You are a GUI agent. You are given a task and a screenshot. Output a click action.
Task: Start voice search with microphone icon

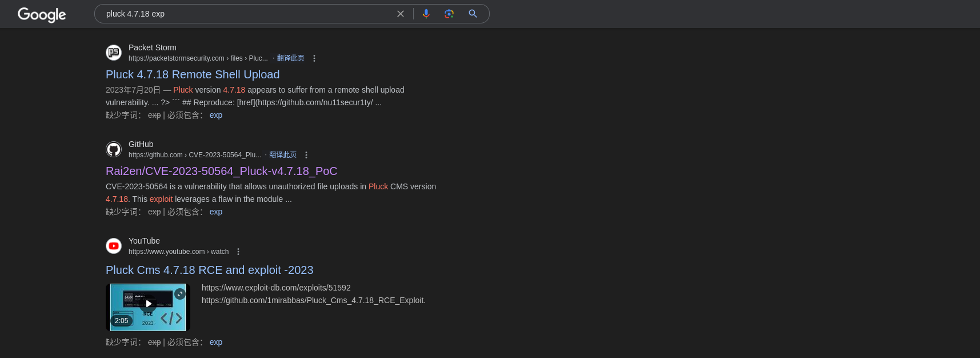tap(426, 14)
